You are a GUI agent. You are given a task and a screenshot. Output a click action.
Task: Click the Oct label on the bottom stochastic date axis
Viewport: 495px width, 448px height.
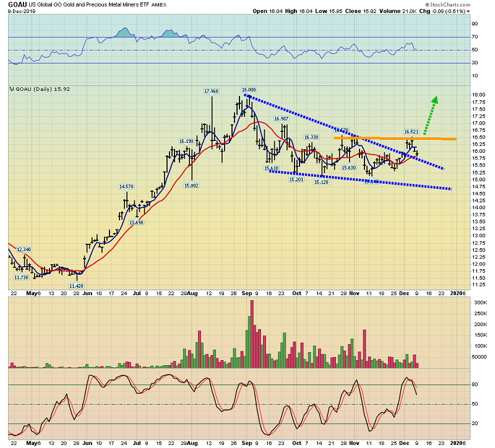(296, 443)
